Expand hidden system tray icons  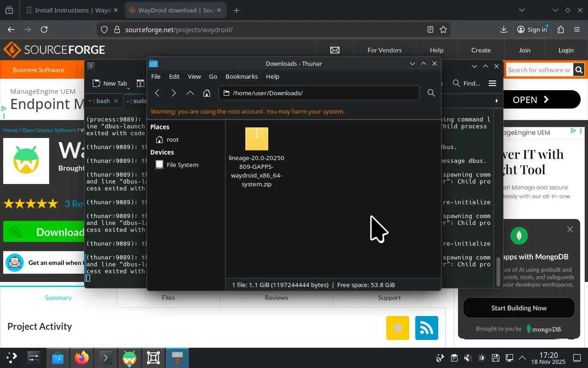[x=522, y=358]
